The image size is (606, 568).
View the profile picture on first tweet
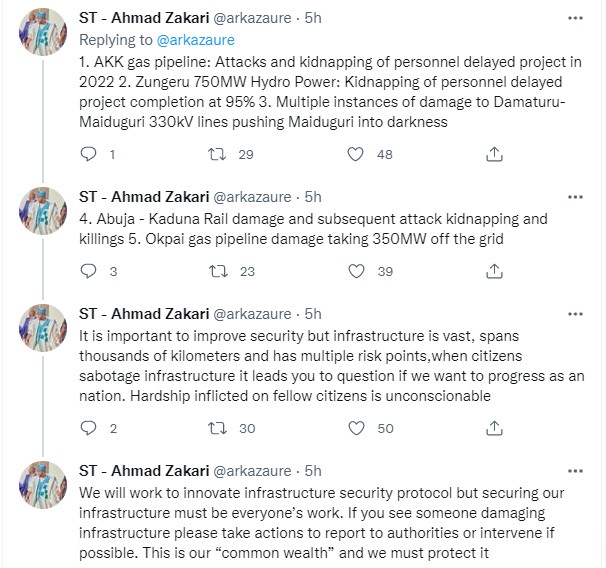pos(43,40)
